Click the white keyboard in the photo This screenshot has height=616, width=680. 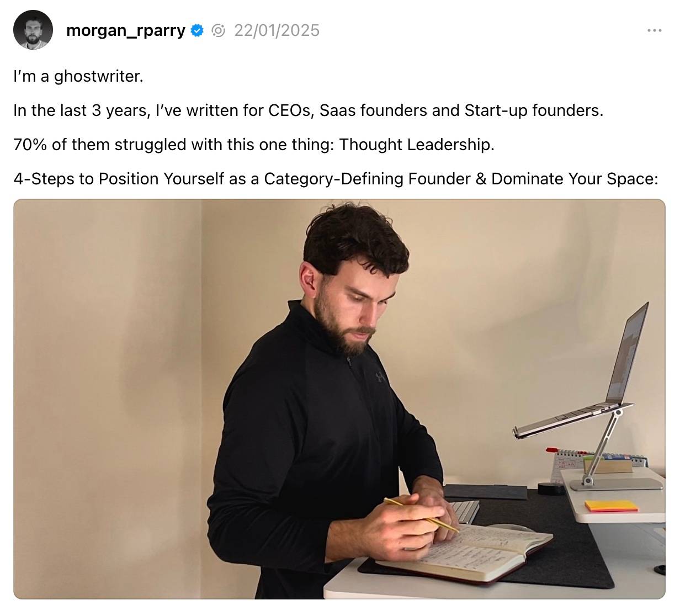[x=464, y=511]
